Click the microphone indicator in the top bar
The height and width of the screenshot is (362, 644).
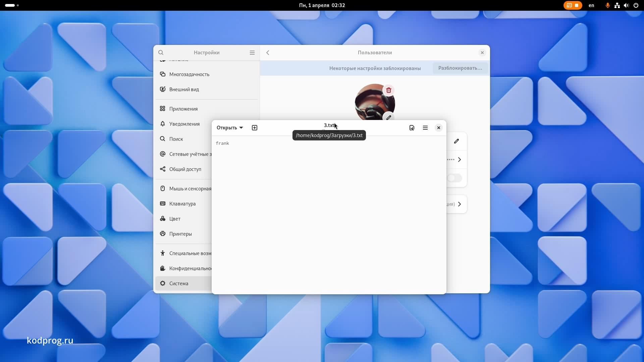point(607,5)
